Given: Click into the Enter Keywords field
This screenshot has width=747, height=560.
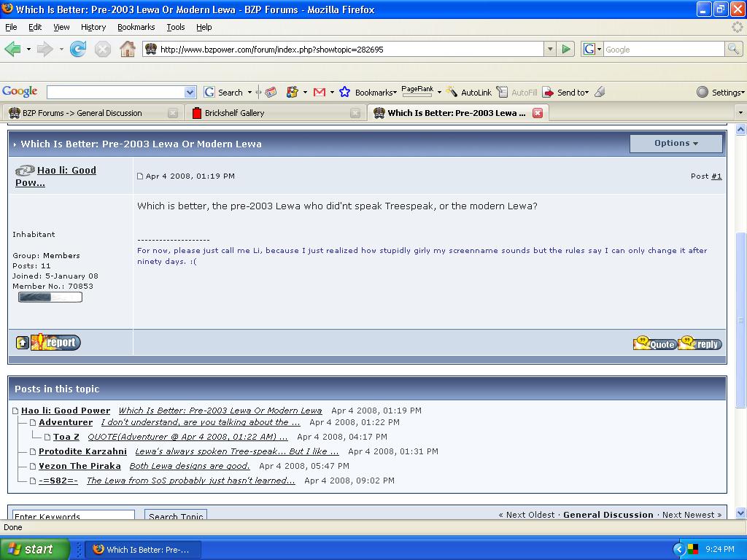Looking at the screenshot, I should pos(74,515).
